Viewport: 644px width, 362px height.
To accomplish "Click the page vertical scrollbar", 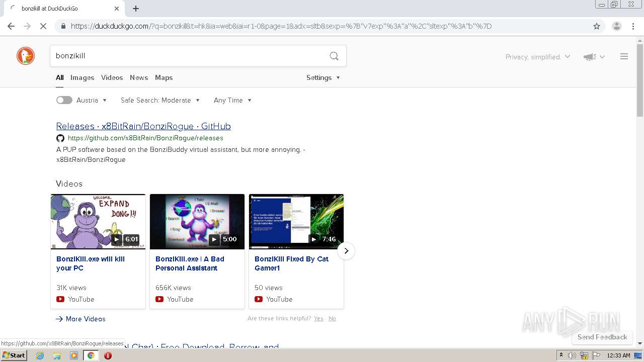I will (640, 80).
